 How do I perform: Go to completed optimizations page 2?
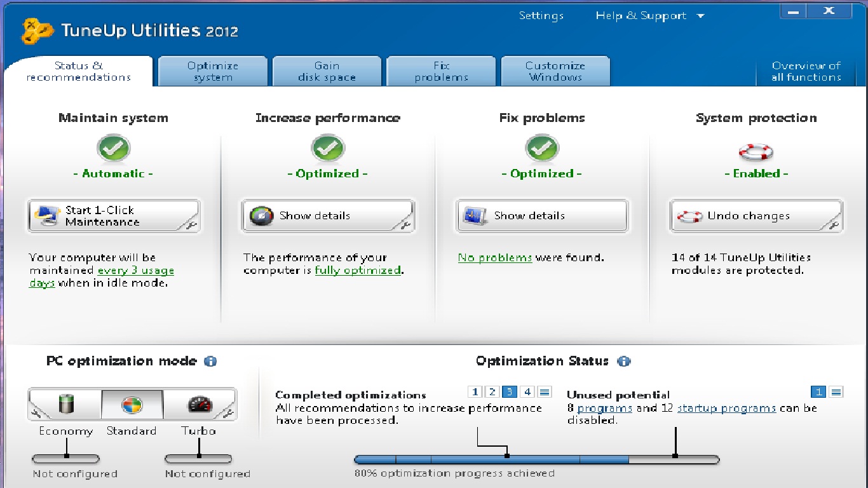point(492,392)
